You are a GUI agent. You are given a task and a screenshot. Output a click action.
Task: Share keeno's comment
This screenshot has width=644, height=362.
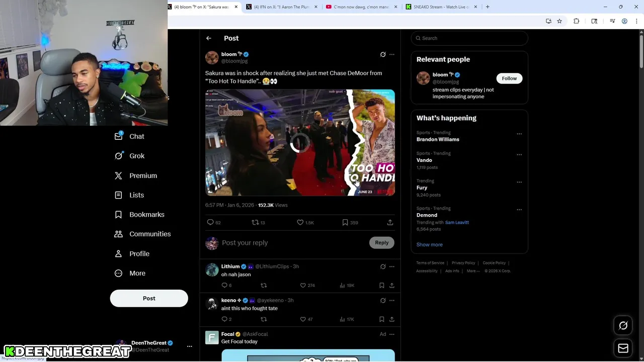[x=392, y=319]
